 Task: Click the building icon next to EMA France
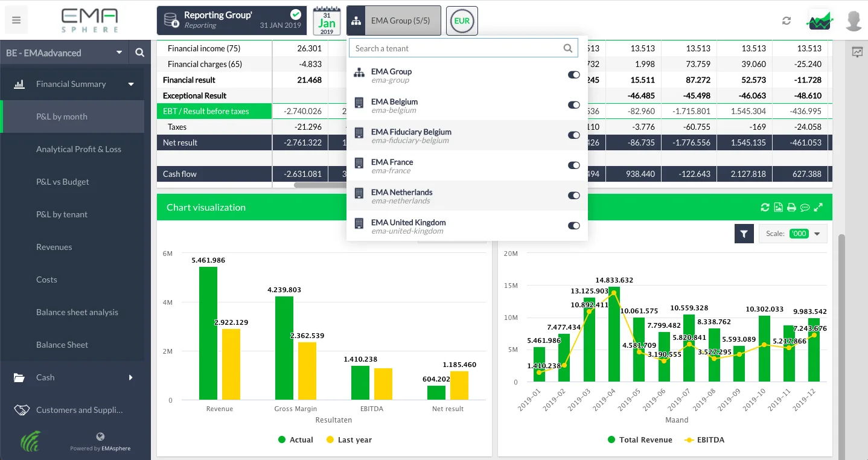click(x=359, y=163)
